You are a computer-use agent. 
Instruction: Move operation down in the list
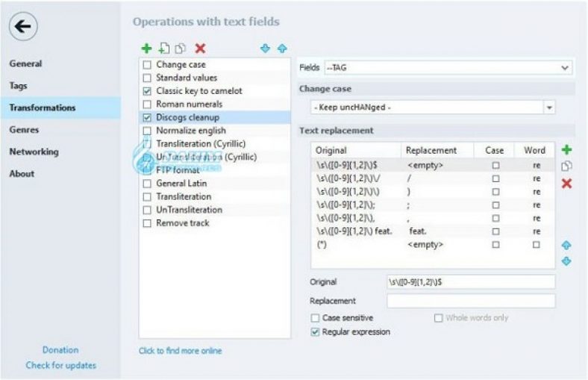(265, 49)
